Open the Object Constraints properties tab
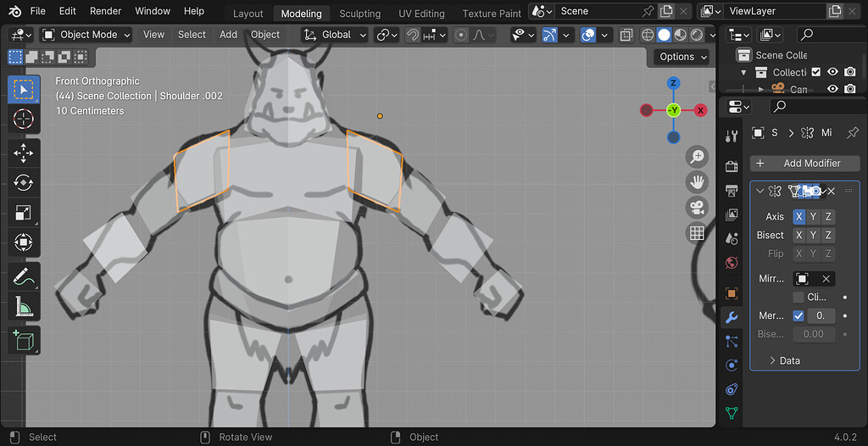The height and width of the screenshot is (446, 868). (x=732, y=389)
